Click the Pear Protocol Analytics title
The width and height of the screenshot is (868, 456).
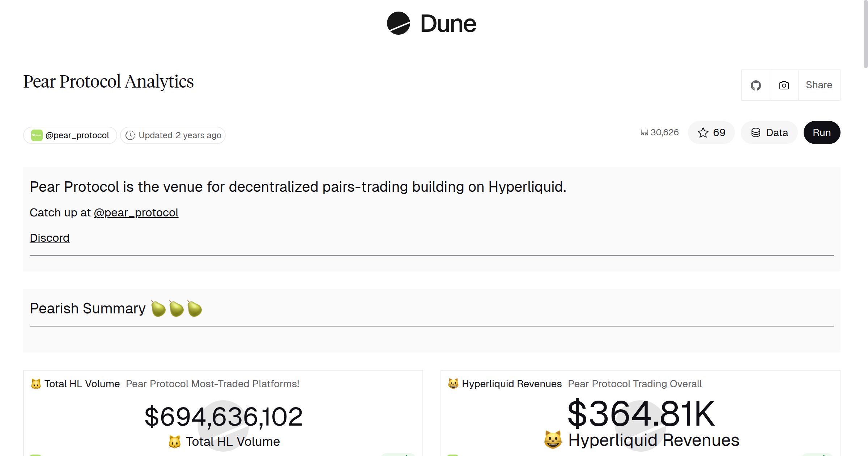(109, 81)
